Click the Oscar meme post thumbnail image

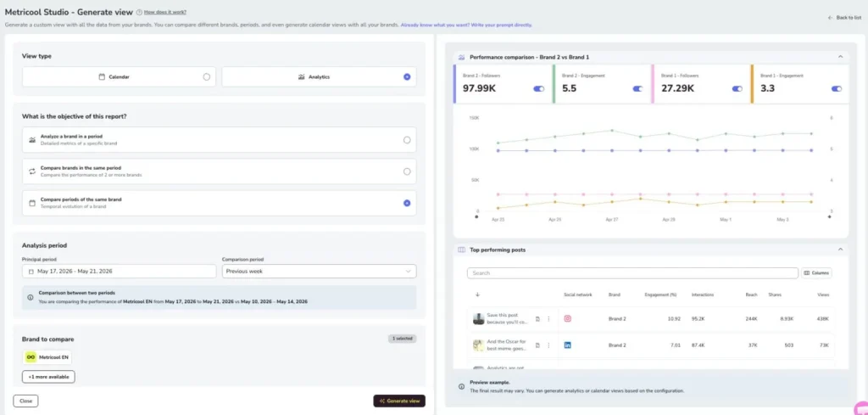[x=478, y=345]
